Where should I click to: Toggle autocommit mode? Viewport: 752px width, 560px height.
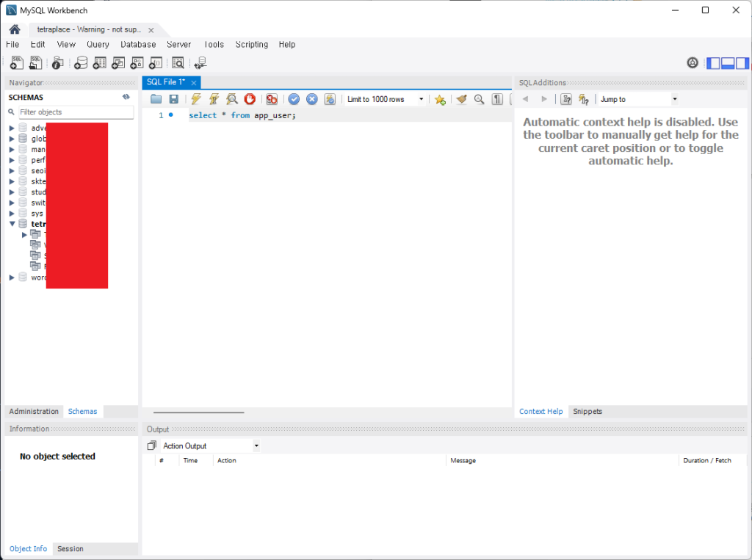coord(330,99)
